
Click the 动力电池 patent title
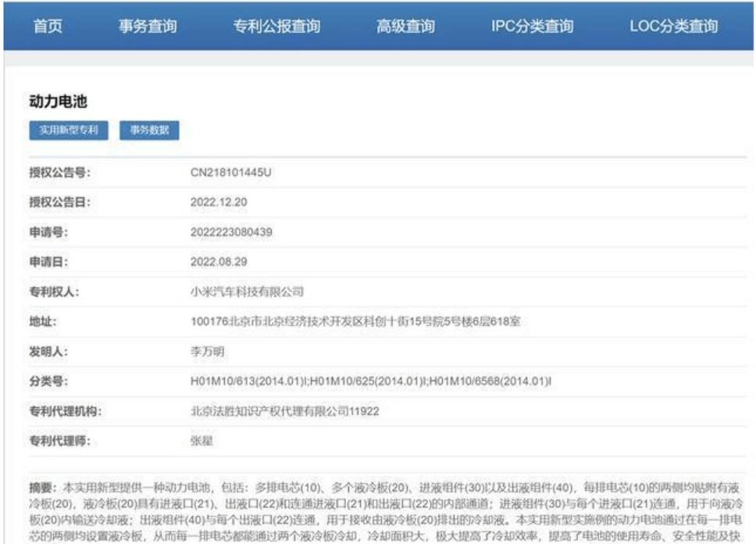[x=59, y=102]
